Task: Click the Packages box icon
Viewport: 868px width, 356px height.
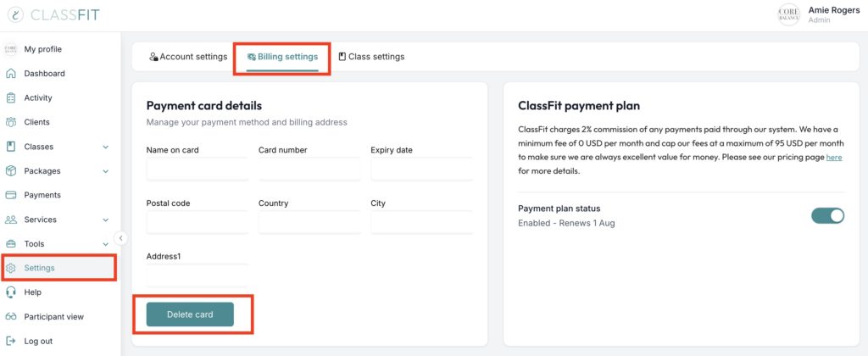Action: (10, 171)
